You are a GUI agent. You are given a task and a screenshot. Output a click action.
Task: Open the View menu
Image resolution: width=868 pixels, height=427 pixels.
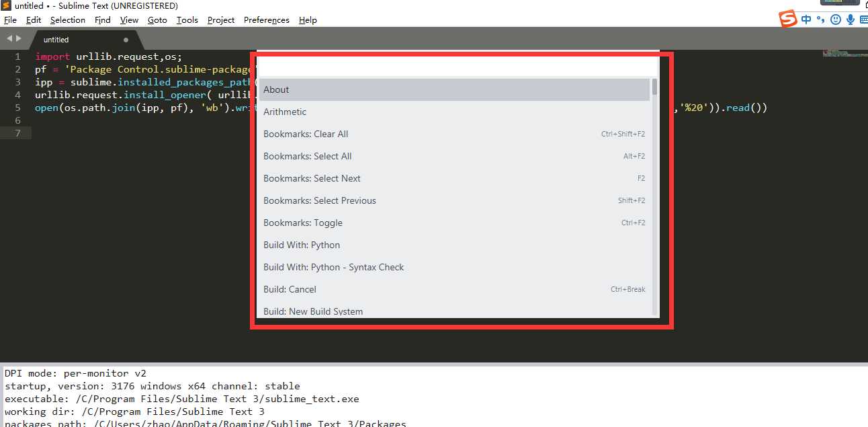pos(129,20)
